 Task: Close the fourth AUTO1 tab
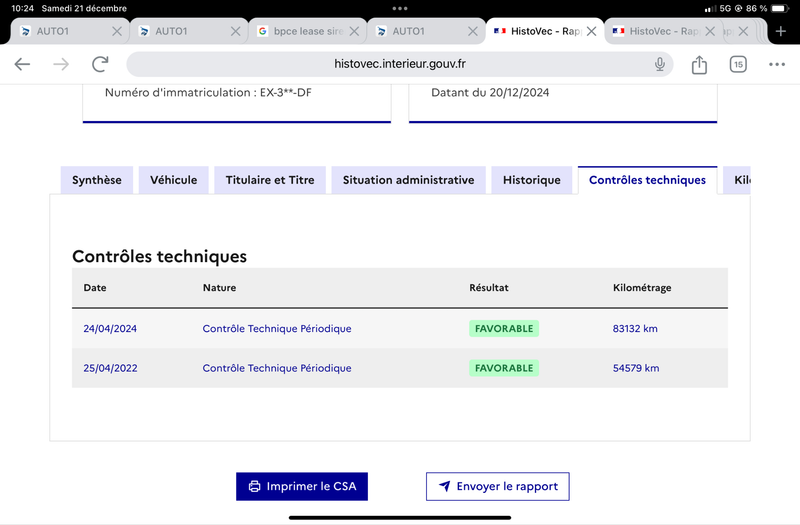(x=473, y=31)
